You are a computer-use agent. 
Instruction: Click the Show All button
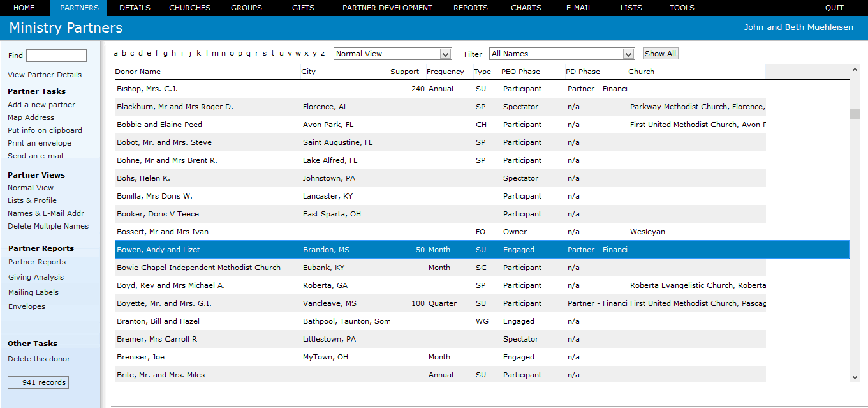pos(660,54)
